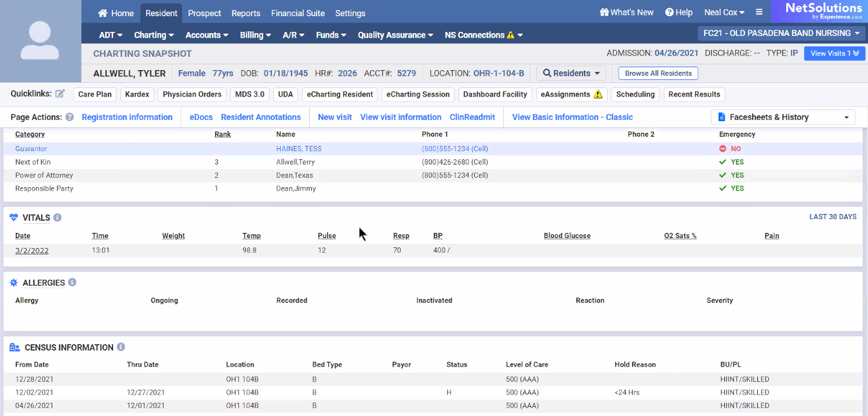Click the Allergies info icon
The image size is (868, 416).
pyautogui.click(x=72, y=282)
